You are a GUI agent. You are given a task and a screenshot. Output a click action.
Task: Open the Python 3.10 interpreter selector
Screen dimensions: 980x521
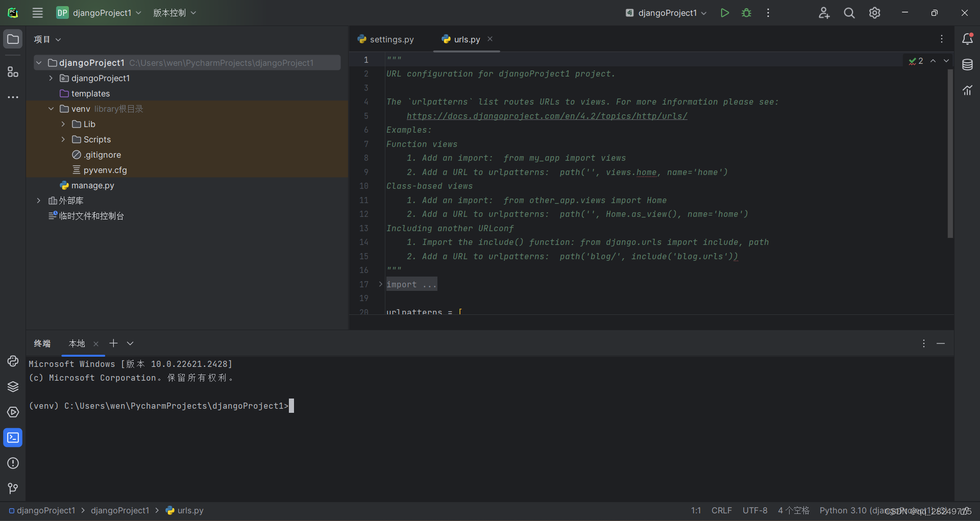click(883, 510)
